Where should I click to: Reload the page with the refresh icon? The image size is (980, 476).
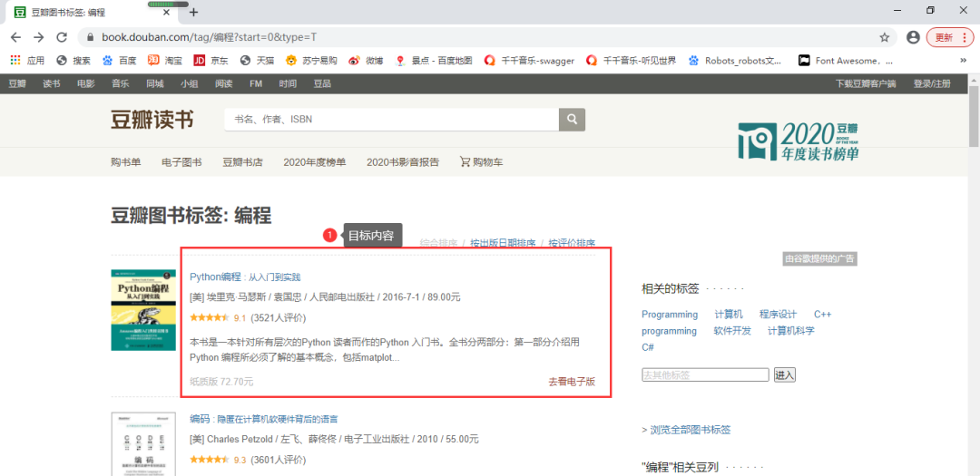[62, 37]
